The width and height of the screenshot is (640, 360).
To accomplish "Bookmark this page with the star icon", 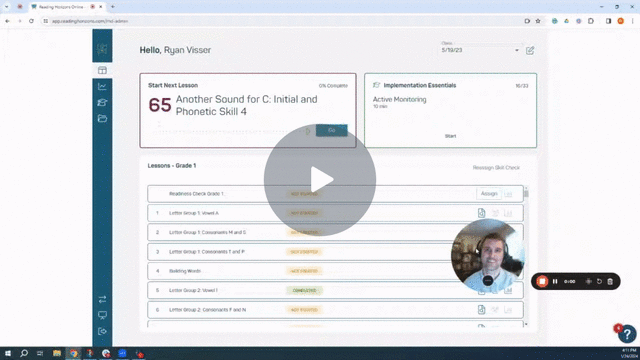I will click(538, 21).
